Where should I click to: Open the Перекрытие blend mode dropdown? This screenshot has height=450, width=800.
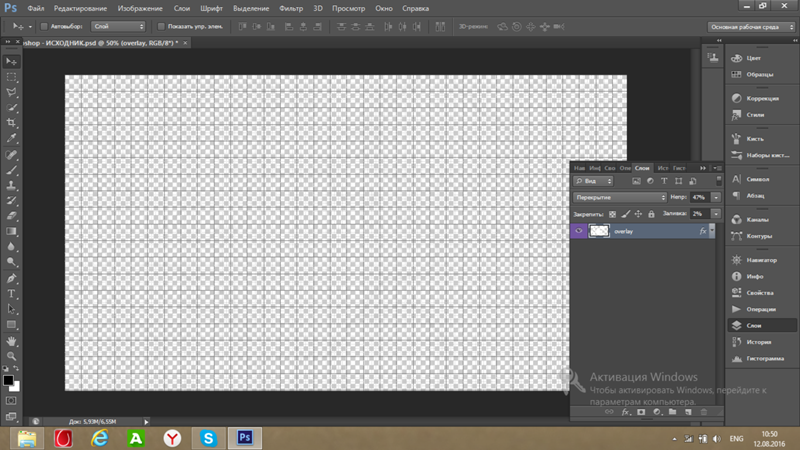(x=620, y=198)
